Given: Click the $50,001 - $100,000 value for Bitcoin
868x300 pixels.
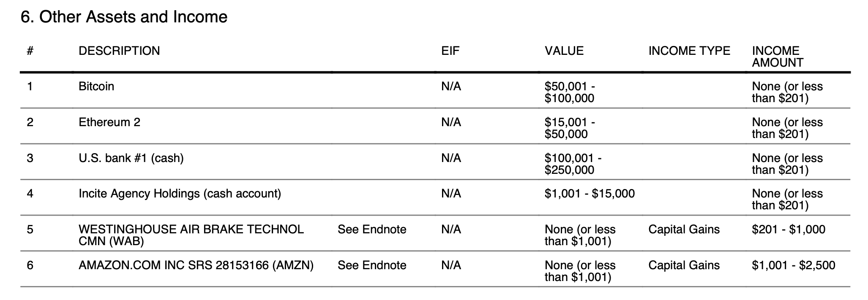Looking at the screenshot, I should pos(570,92).
